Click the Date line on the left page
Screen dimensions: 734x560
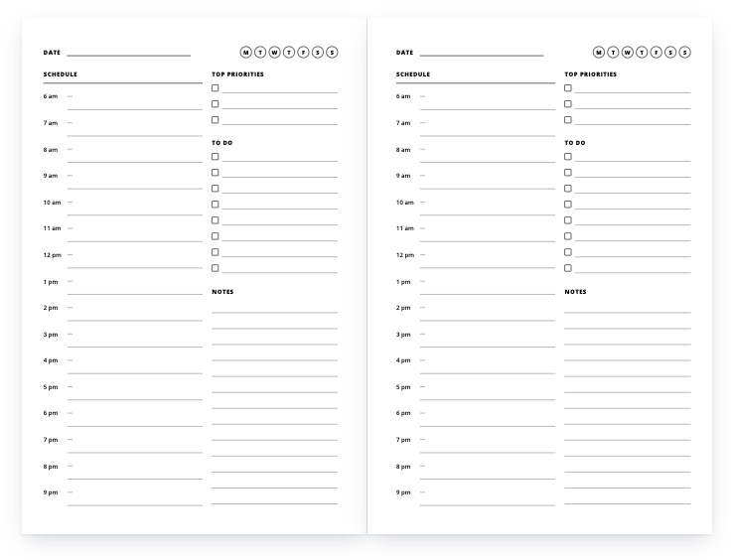129,56
